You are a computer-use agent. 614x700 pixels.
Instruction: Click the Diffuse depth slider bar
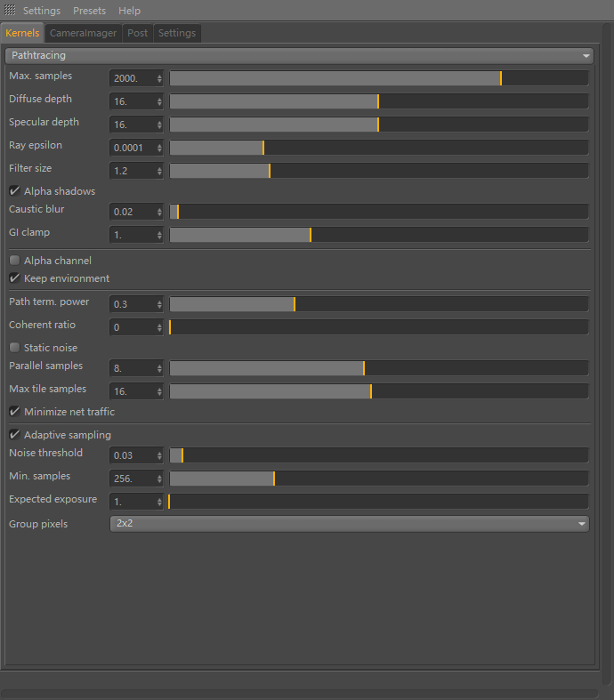pyautogui.click(x=379, y=101)
